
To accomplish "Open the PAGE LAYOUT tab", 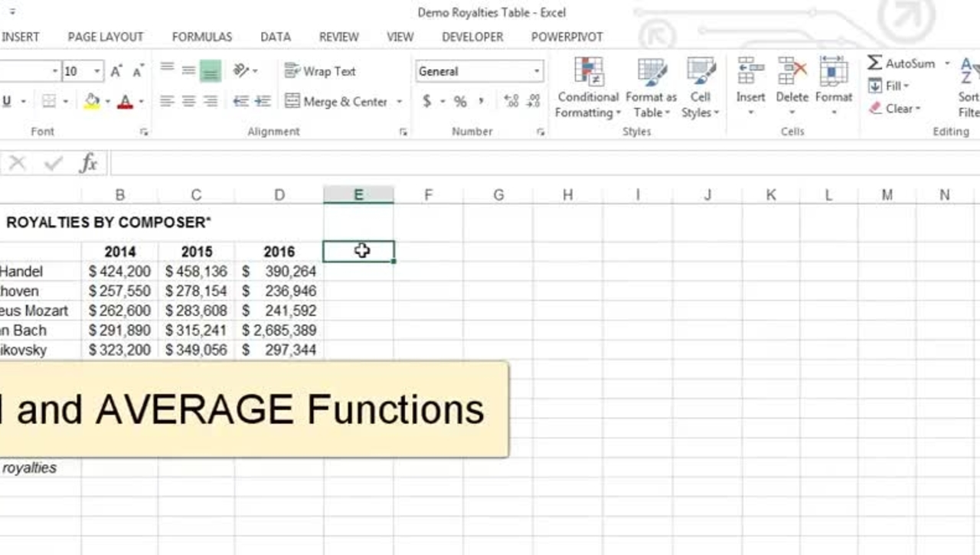I will point(105,37).
